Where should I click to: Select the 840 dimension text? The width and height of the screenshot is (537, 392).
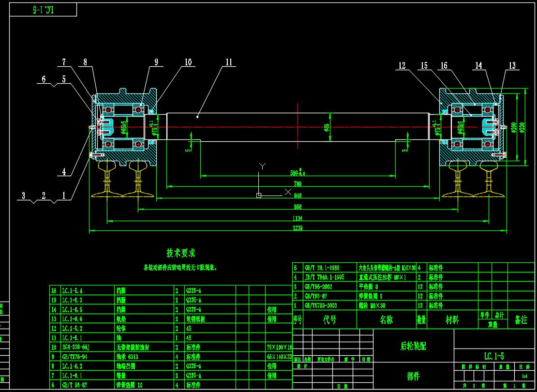click(298, 195)
